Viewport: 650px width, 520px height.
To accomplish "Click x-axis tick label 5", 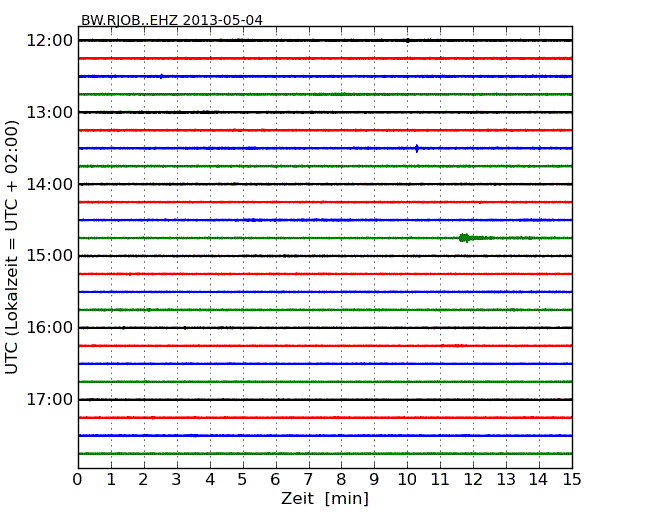I will [243, 479].
